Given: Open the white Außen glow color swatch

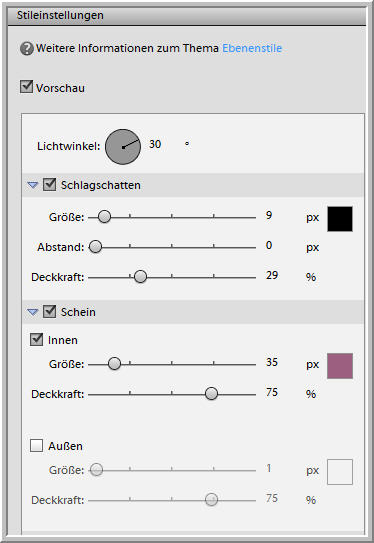Looking at the screenshot, I should [340, 472].
